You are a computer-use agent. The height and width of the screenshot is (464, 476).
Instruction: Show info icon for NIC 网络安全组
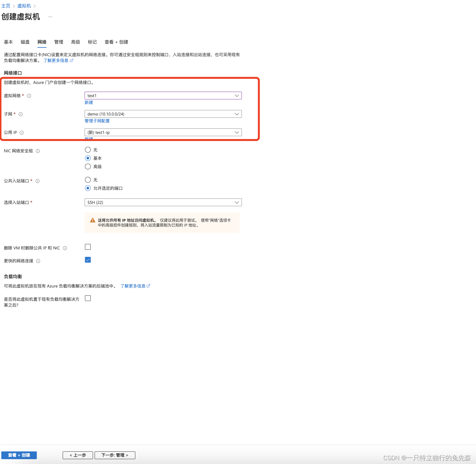coord(38,151)
